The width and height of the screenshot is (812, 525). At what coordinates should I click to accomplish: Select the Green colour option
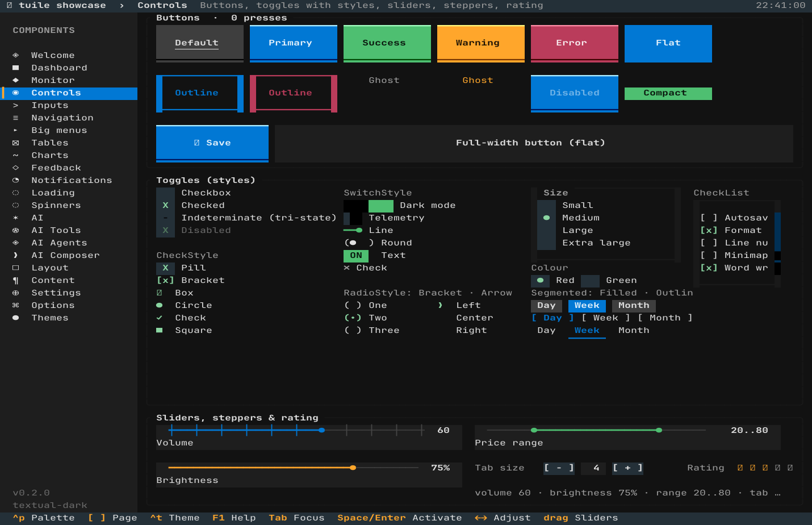[609, 280]
